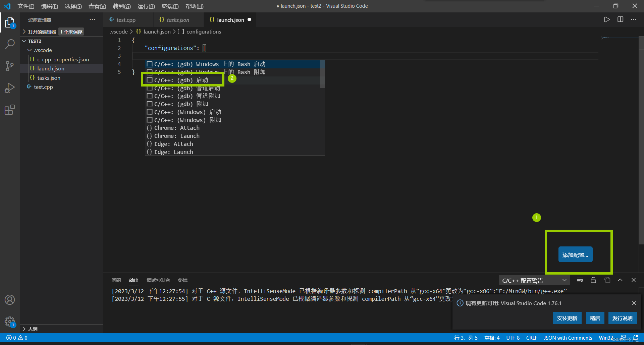Close the bottom panel
Screen dimensions: 644x345
634,280
